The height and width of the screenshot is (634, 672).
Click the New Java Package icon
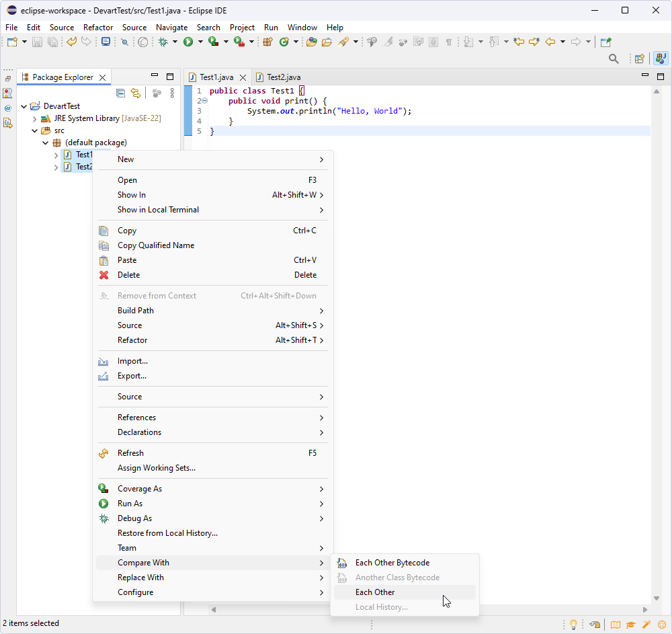[x=268, y=42]
